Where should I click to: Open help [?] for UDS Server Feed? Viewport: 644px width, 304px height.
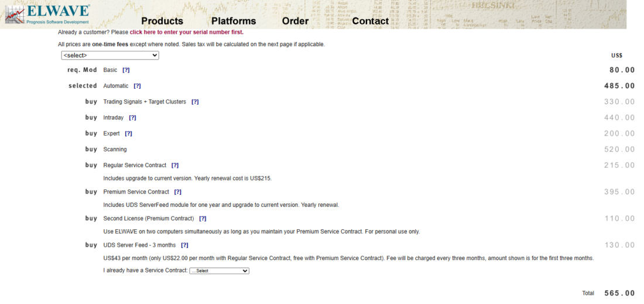pos(185,245)
